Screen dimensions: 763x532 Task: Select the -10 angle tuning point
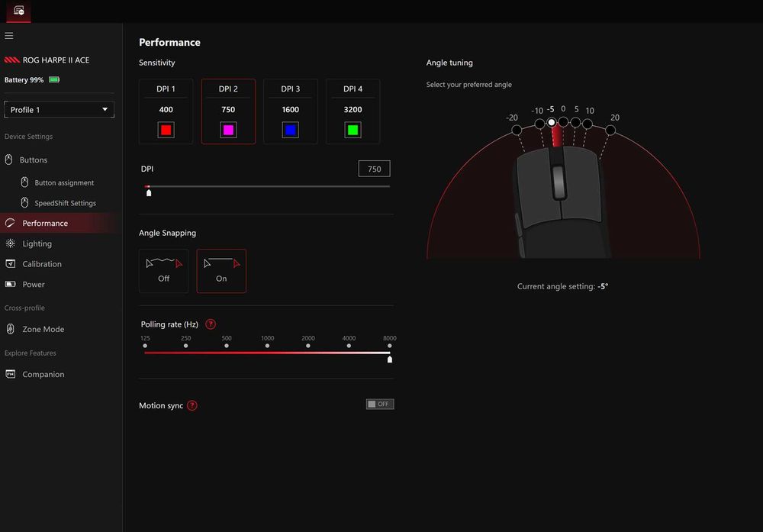point(539,124)
